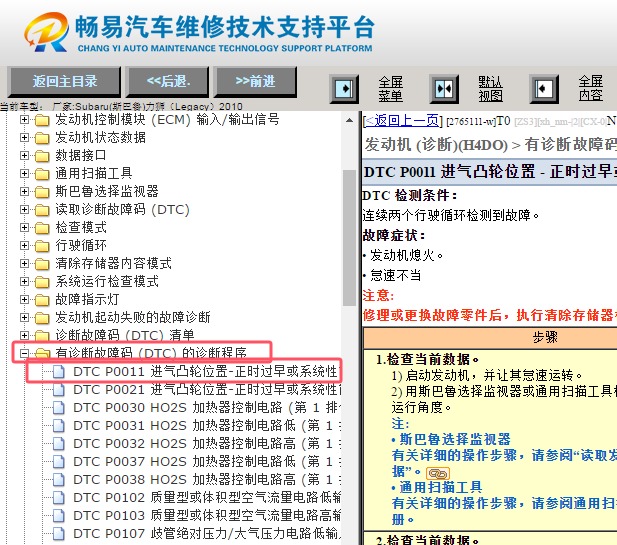Click the folder icon for 读取诊断故障码 (DTC)
Viewport: 617px width, 545px height.
(42, 210)
